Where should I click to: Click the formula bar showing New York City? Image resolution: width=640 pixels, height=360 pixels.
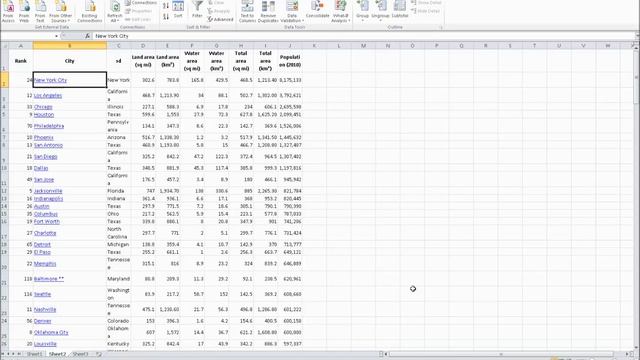point(363,36)
